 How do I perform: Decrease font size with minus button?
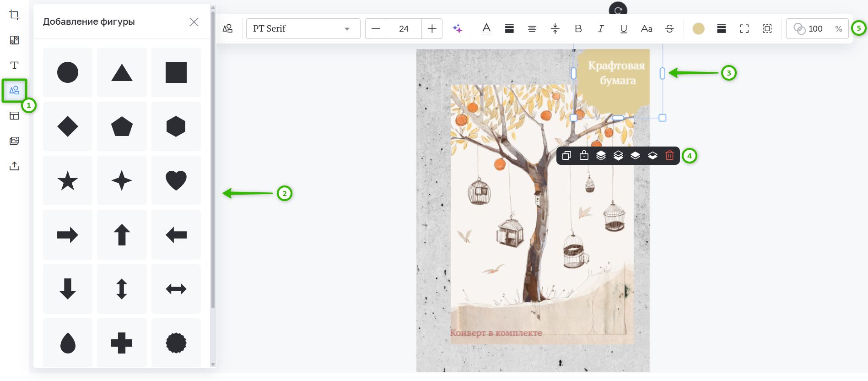click(376, 29)
